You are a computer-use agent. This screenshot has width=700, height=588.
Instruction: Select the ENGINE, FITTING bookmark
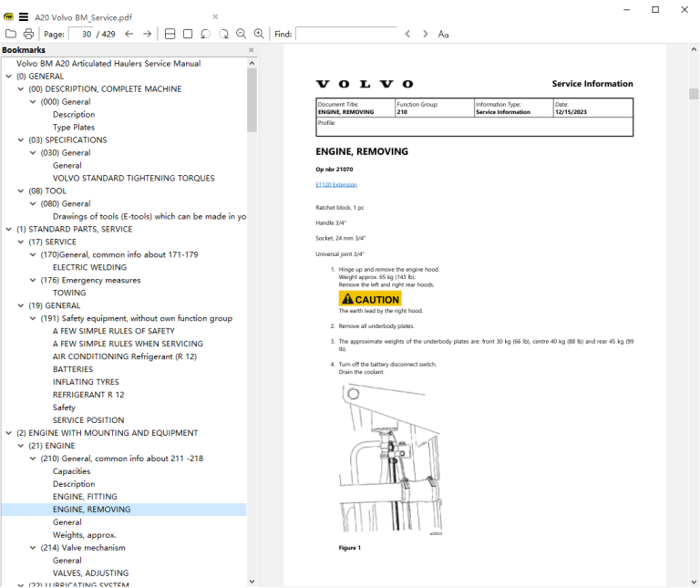(x=85, y=497)
